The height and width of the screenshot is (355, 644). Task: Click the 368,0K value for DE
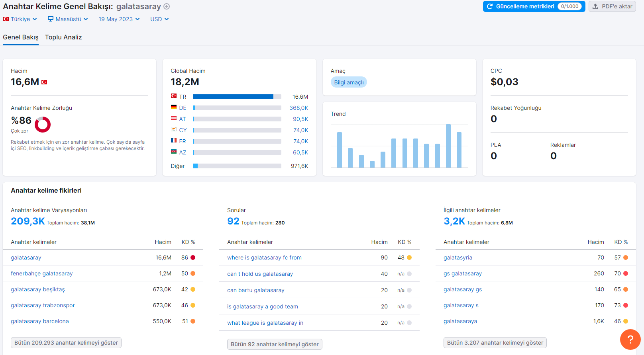[299, 108]
